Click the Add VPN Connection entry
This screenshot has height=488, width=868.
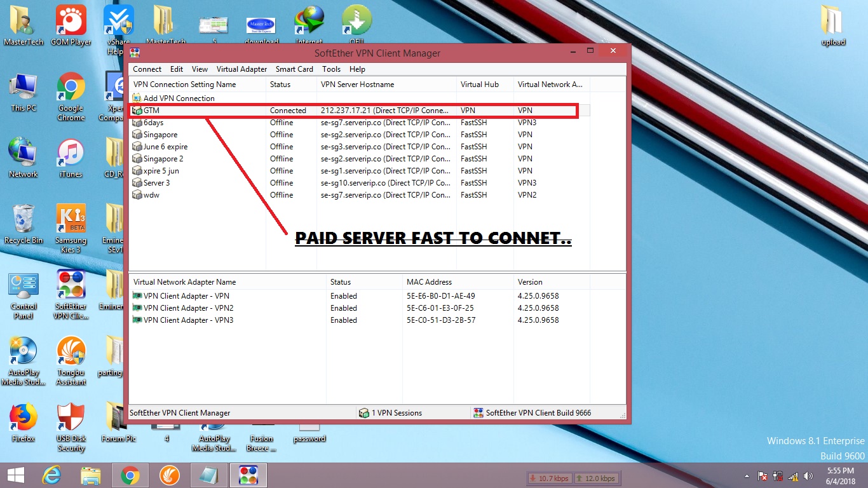173,98
